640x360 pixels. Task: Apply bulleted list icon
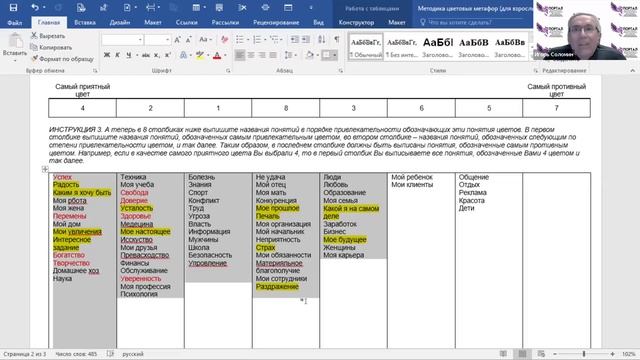click(240, 40)
